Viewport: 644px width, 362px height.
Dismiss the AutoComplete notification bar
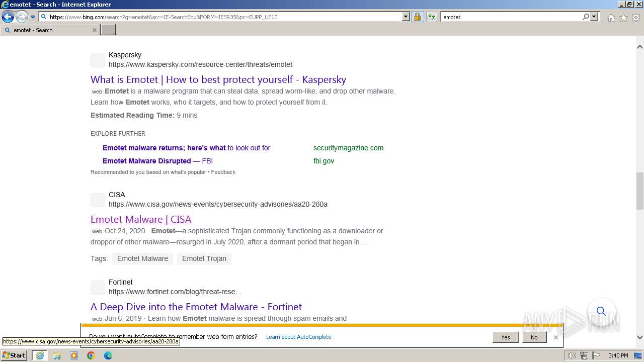(555, 337)
